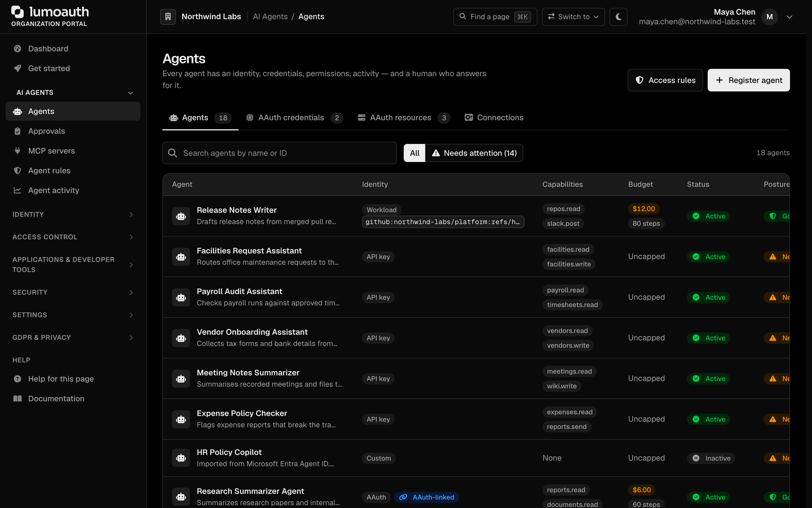Open the Get started rocket item
Viewport: 812px width, 508px height.
pyautogui.click(x=73, y=69)
